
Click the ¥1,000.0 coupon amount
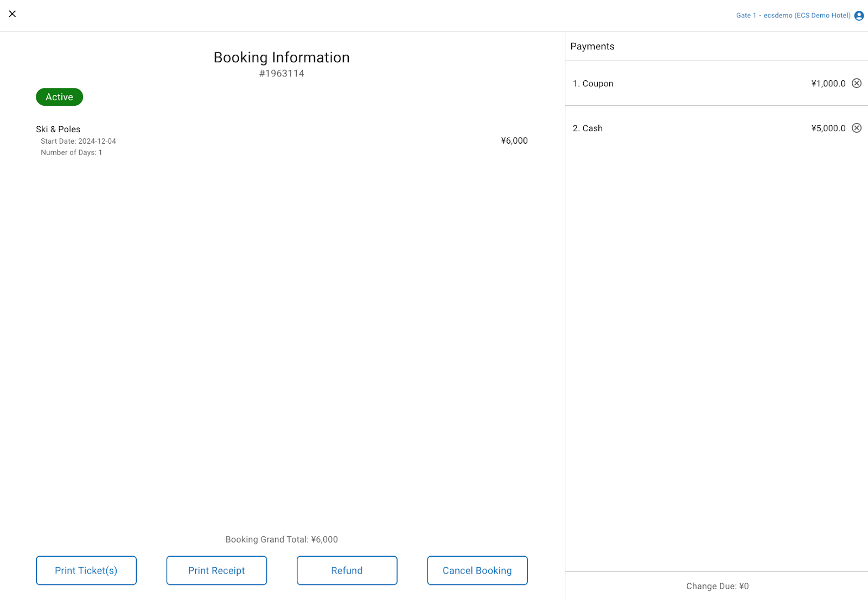pyautogui.click(x=828, y=83)
